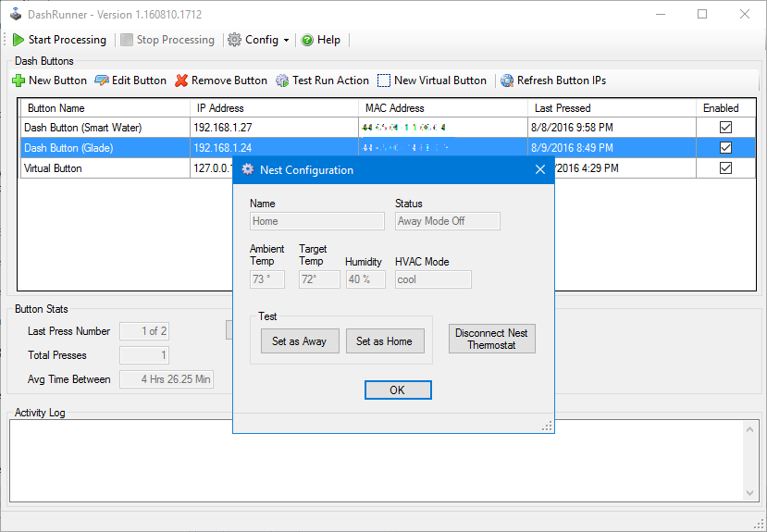
Task: Click Last Pressed cell '8/9/2016 8:49 PM'
Action: click(612, 148)
